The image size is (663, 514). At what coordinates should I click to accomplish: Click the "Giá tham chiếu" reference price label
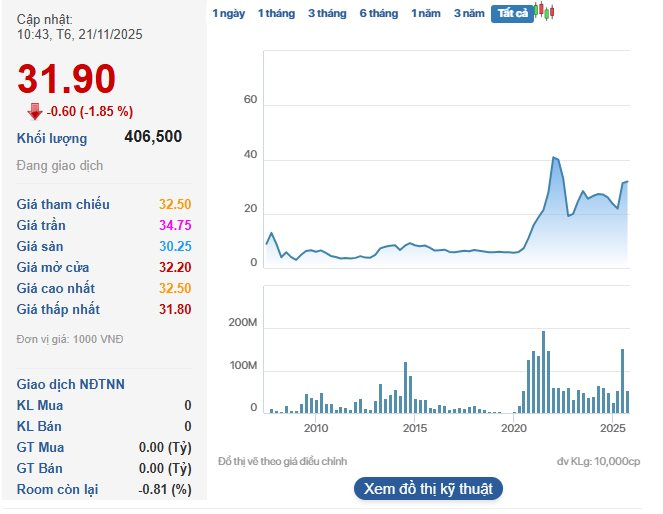click(x=63, y=204)
